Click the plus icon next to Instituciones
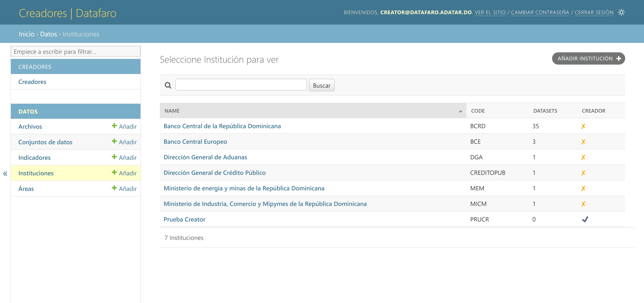The image size is (644, 303). 114,172
